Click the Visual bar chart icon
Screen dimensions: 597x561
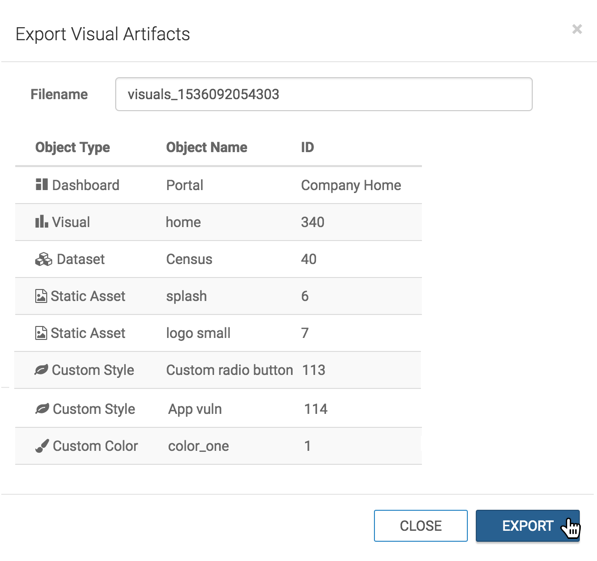pyautogui.click(x=42, y=221)
